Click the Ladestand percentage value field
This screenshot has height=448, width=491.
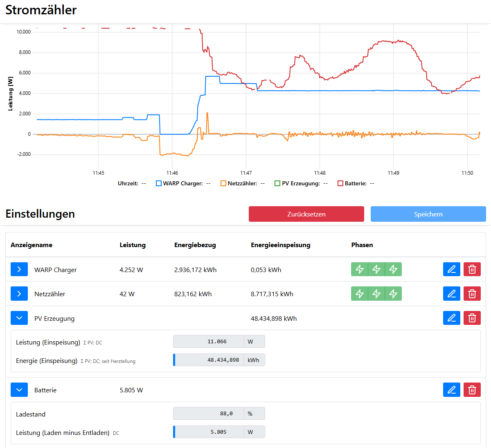click(209, 414)
